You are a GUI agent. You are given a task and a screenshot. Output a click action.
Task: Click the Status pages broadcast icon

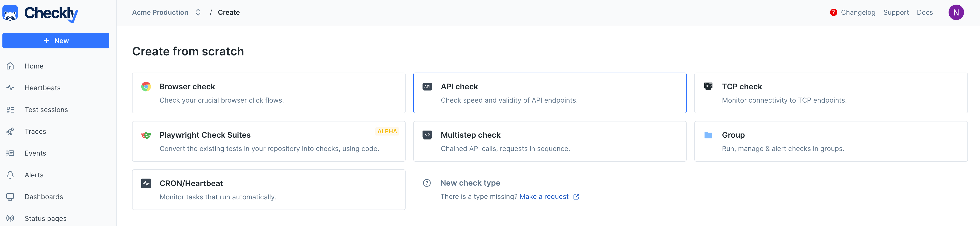[x=10, y=218]
